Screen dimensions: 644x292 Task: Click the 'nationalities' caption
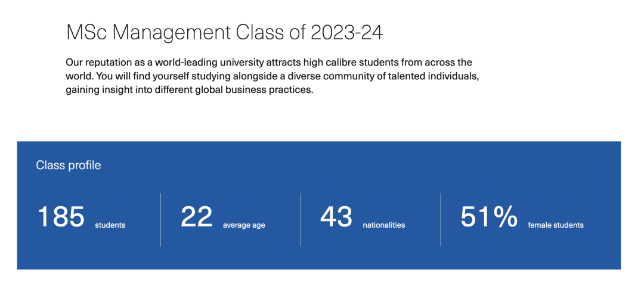[384, 225]
